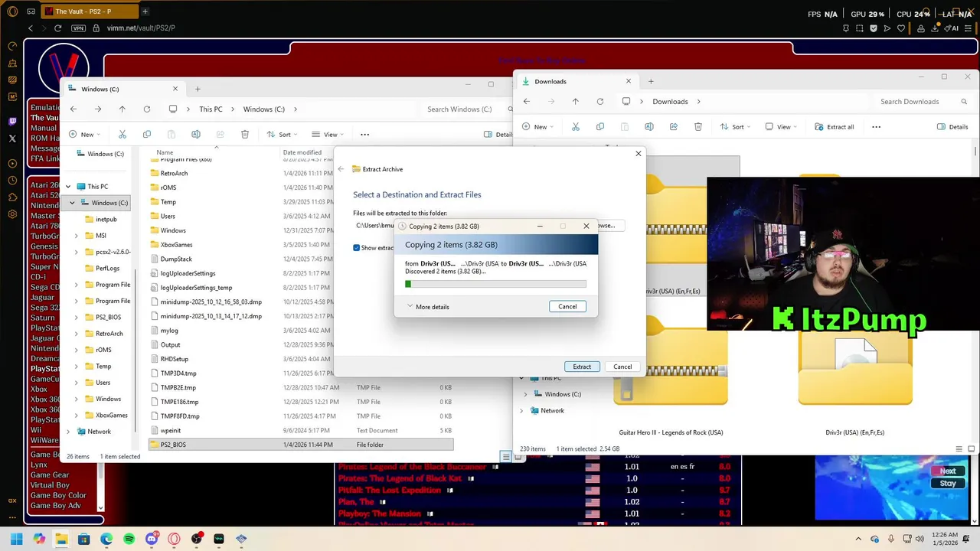
Task: Go up one level in Downloads window
Action: 576,102
